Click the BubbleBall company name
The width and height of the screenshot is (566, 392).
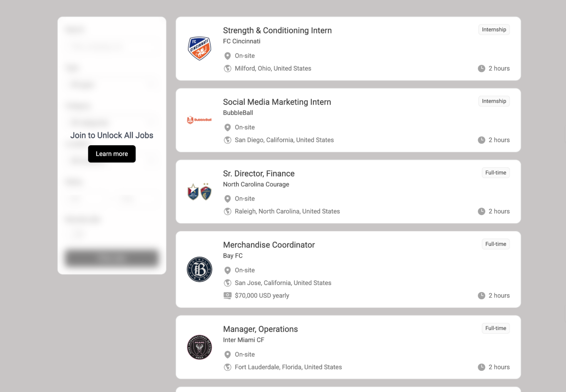(x=238, y=113)
